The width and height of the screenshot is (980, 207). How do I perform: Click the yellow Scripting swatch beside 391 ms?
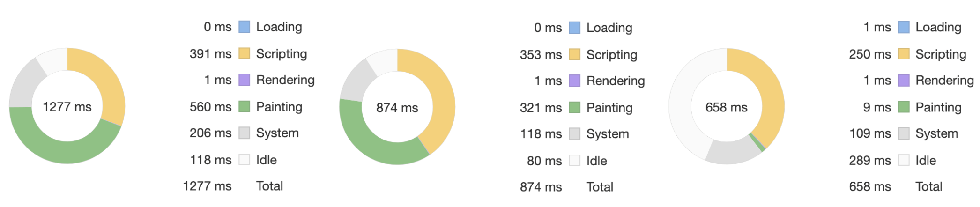(244, 53)
